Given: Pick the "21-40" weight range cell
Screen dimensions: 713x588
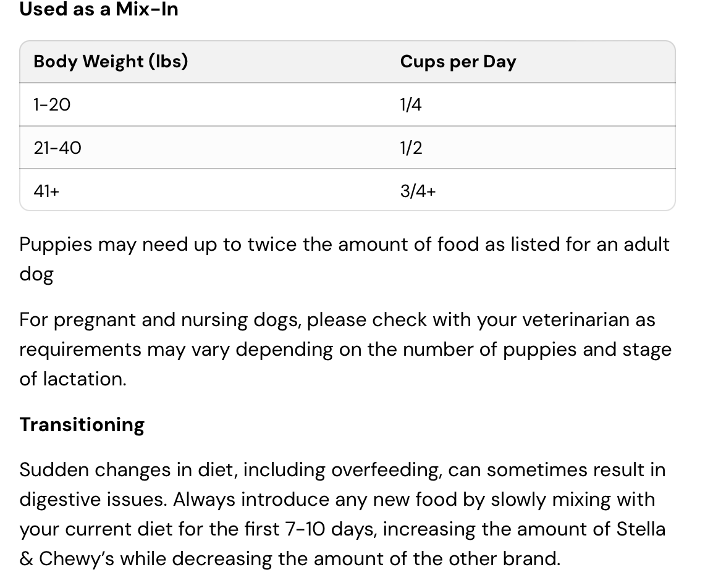Looking at the screenshot, I should (x=57, y=148).
